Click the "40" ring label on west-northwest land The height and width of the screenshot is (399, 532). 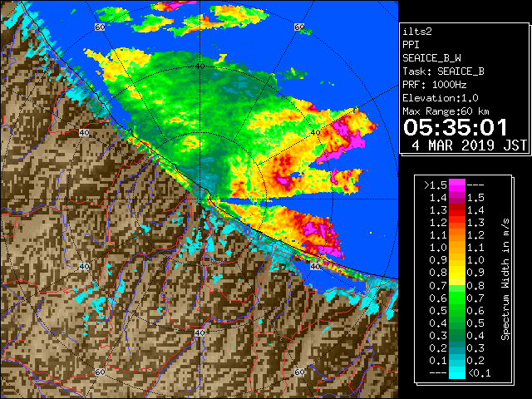click(84, 133)
